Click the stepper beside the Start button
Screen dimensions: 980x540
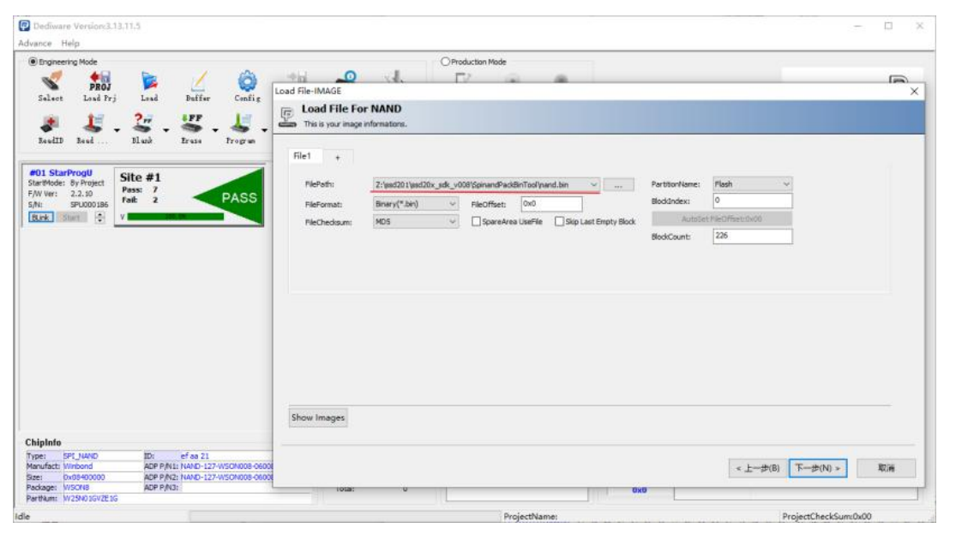click(99, 218)
